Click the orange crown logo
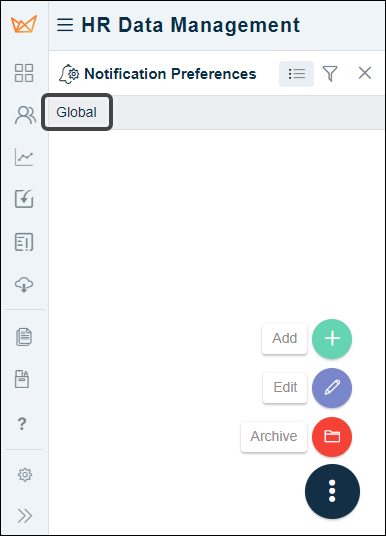Screen dimensions: 386x536 24,24
